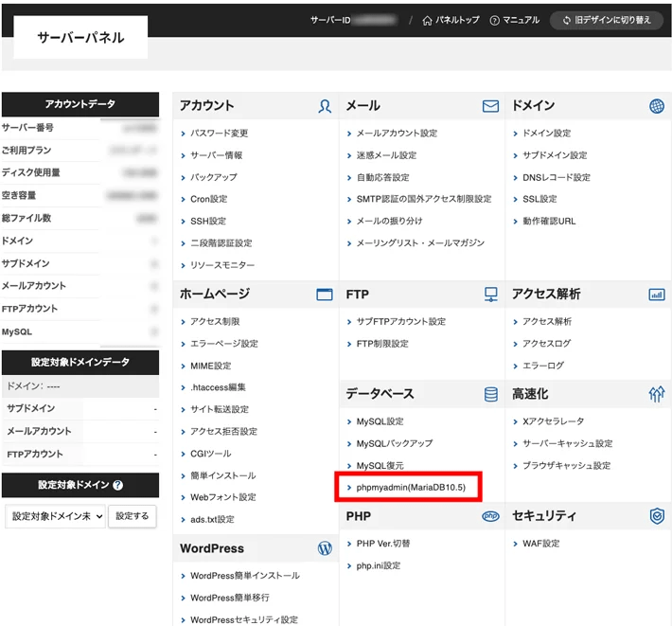Screen dimensions: 672x626
Task: Open サーバー情報 link
Action: pyautogui.click(x=216, y=155)
